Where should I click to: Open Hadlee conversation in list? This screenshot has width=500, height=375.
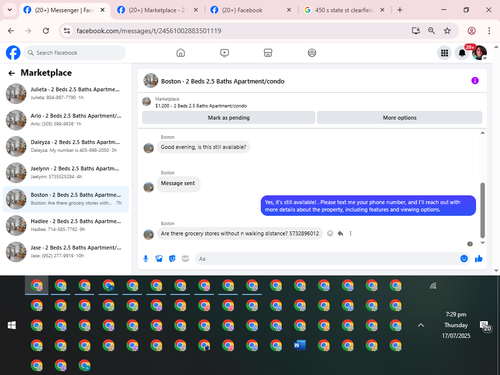(66, 225)
